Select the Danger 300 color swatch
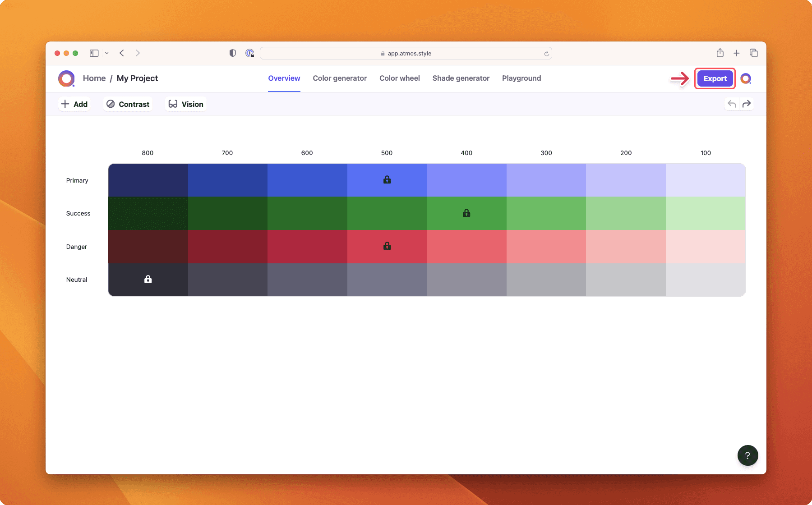812x505 pixels. [546, 247]
